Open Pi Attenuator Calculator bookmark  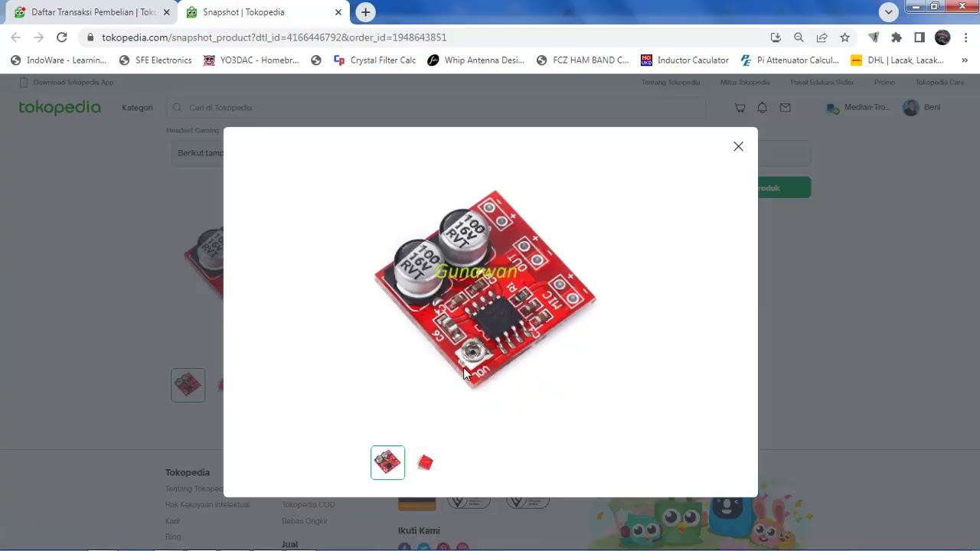[x=789, y=60]
